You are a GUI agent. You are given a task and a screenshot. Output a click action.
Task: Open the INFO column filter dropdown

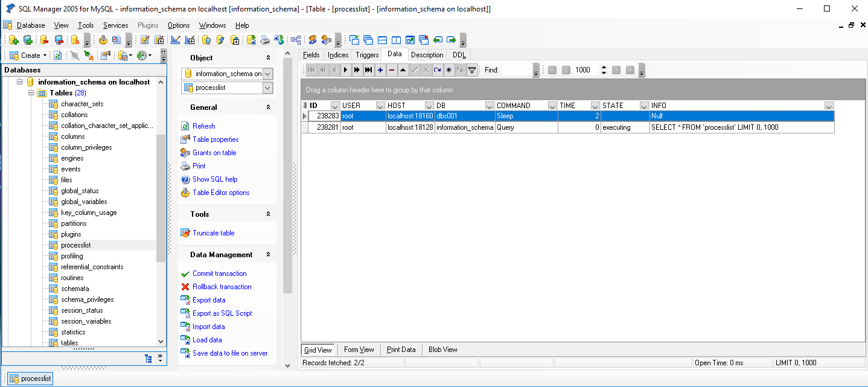tap(829, 106)
